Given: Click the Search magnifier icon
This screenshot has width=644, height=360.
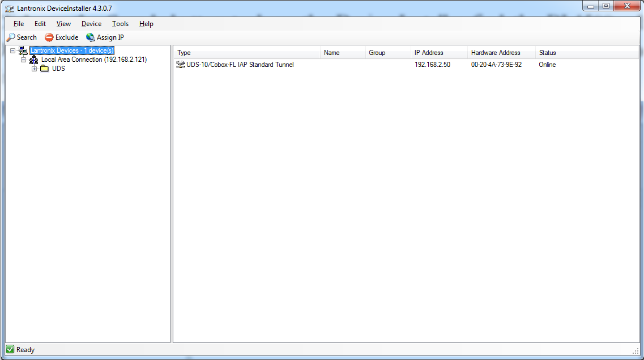Looking at the screenshot, I should click(x=11, y=37).
